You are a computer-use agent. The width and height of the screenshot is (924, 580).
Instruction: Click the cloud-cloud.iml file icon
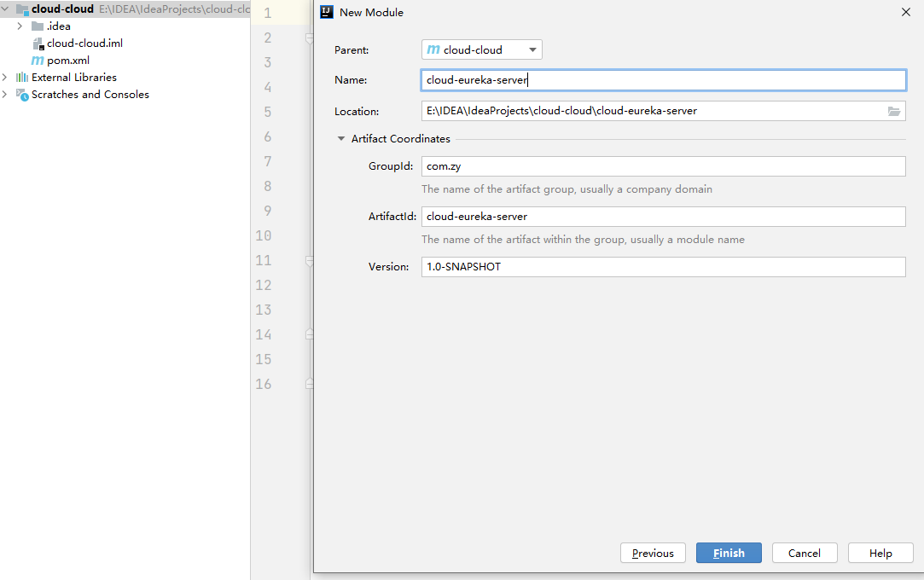[x=38, y=43]
